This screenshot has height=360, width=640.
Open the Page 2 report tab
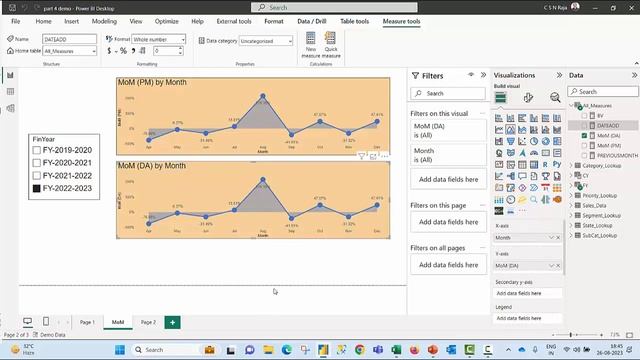click(x=148, y=322)
